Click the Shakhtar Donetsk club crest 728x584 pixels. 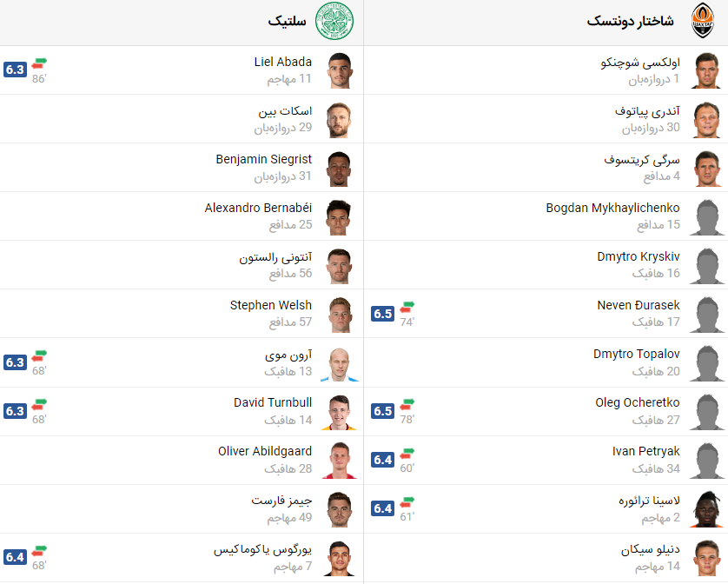coord(703,21)
